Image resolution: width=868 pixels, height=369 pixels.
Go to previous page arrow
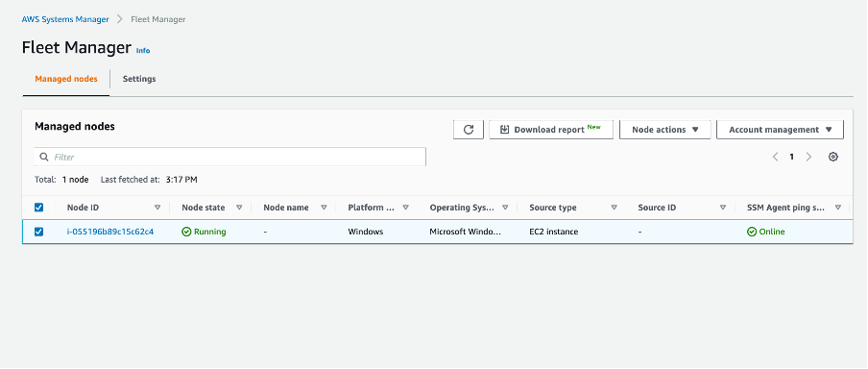coord(776,157)
